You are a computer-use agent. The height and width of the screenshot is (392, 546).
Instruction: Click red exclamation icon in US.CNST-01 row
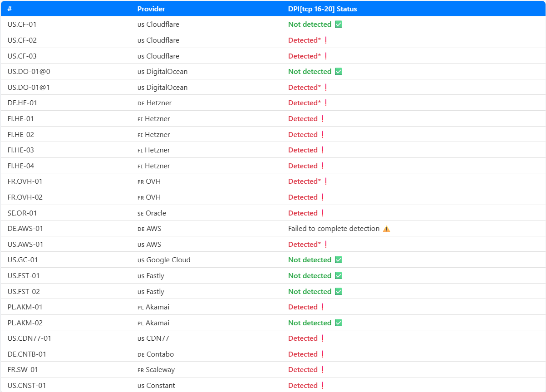pos(323,386)
